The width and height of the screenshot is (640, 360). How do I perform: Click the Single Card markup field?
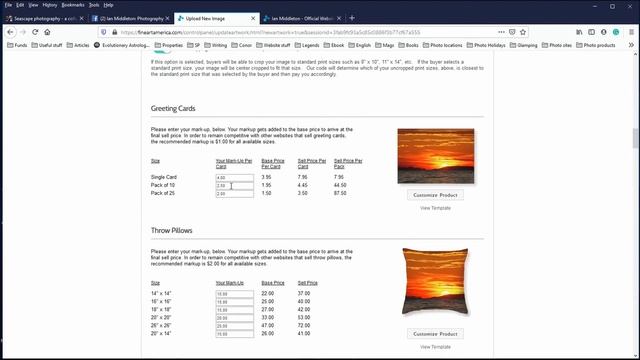235,178
